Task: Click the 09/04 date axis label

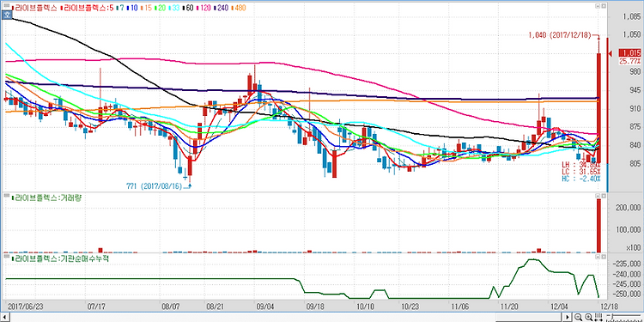Action: (x=265, y=307)
